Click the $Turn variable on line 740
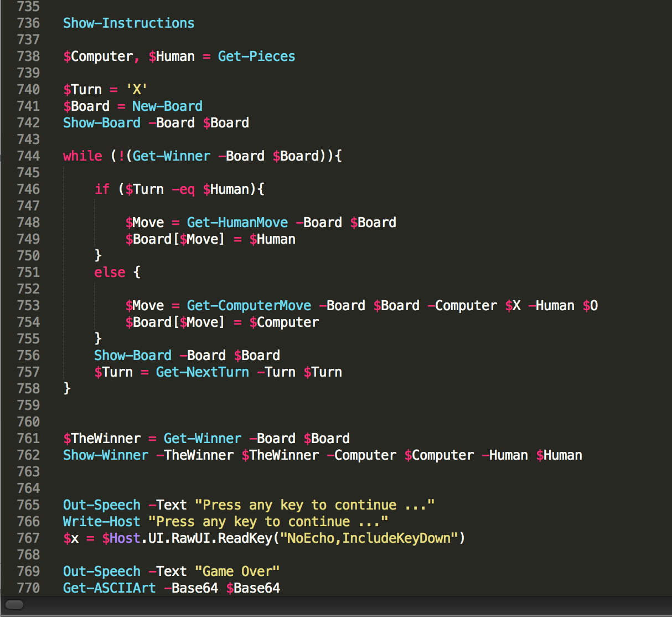The width and height of the screenshot is (672, 617). click(x=82, y=90)
